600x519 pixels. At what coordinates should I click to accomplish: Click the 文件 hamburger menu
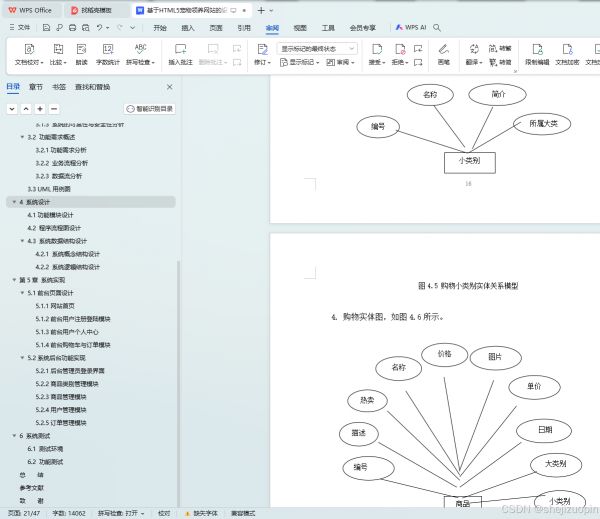click(x=20, y=28)
